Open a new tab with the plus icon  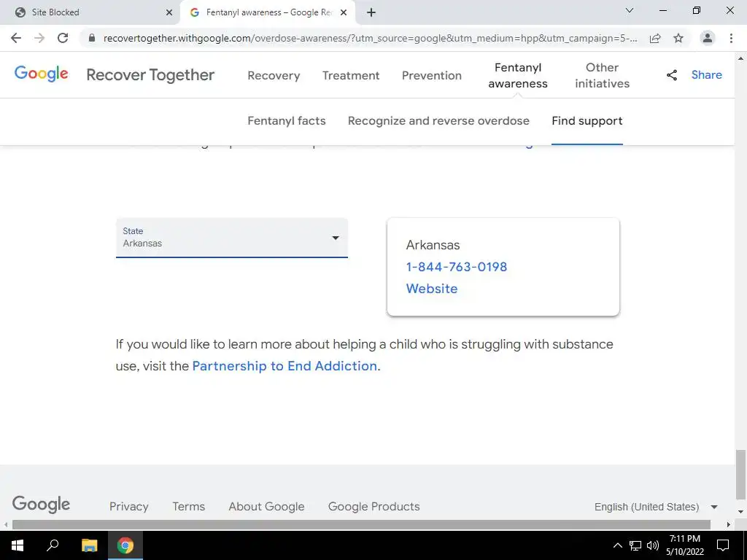pyautogui.click(x=371, y=12)
